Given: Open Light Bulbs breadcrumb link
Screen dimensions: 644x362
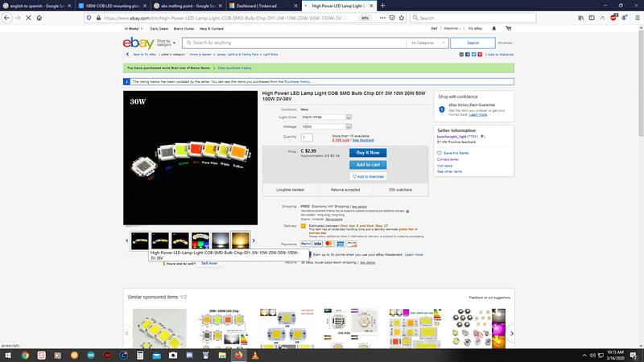Looking at the screenshot, I should click(270, 54).
